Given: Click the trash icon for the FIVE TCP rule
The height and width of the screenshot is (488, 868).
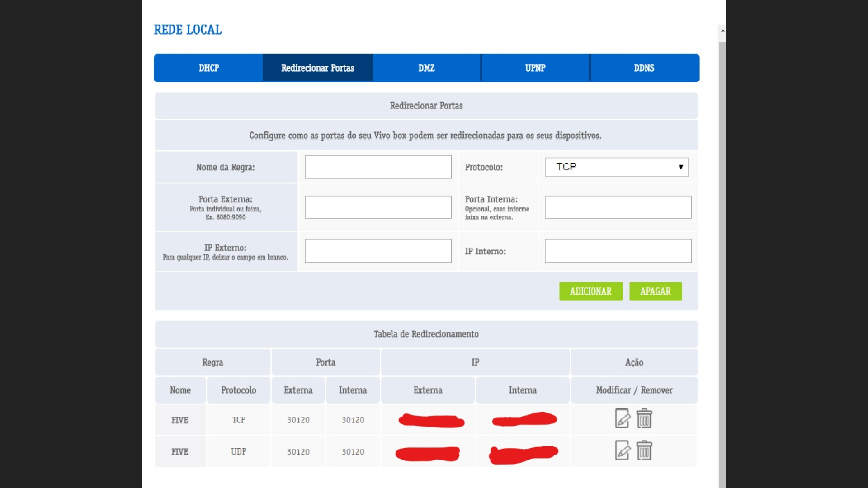Looking at the screenshot, I should click(644, 418).
